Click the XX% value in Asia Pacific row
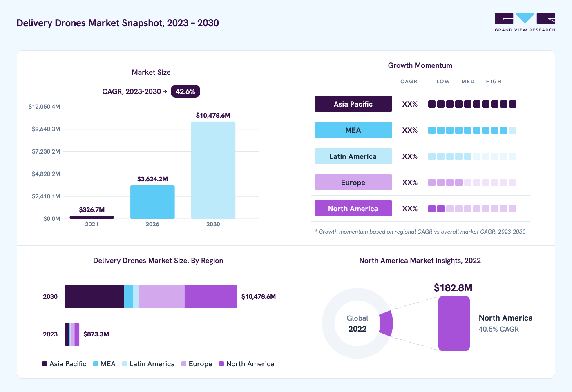The width and height of the screenshot is (572, 392). tap(410, 104)
